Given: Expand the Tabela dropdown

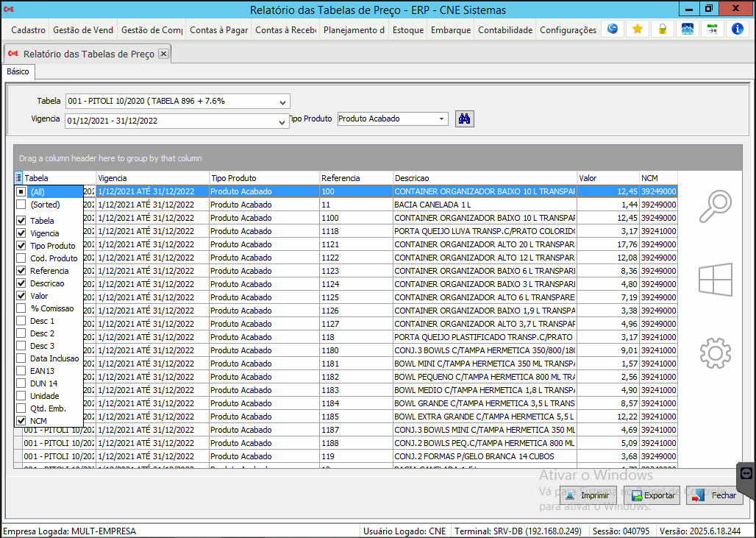Looking at the screenshot, I should 284,102.
